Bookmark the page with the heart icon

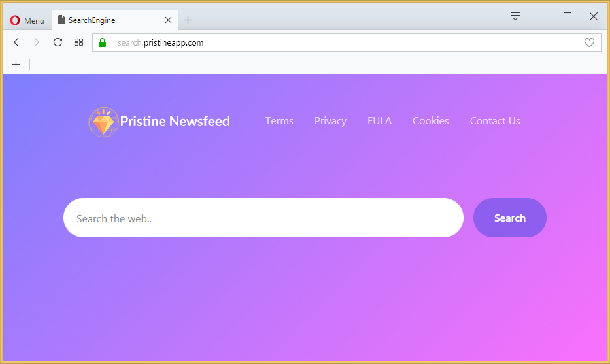coord(589,42)
